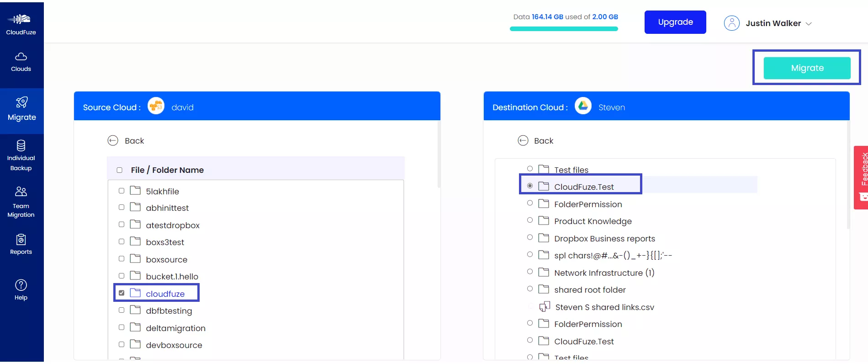Select the Test files radio button at top
Image resolution: width=868 pixels, height=364 pixels.
point(530,169)
